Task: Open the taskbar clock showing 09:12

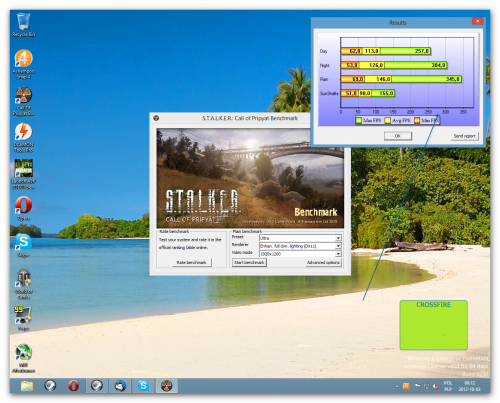Action: [469, 386]
